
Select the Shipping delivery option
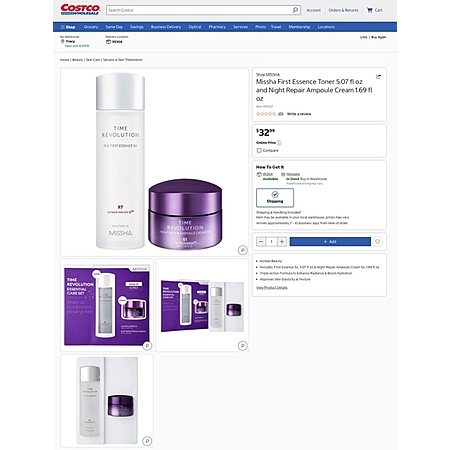(x=275, y=197)
